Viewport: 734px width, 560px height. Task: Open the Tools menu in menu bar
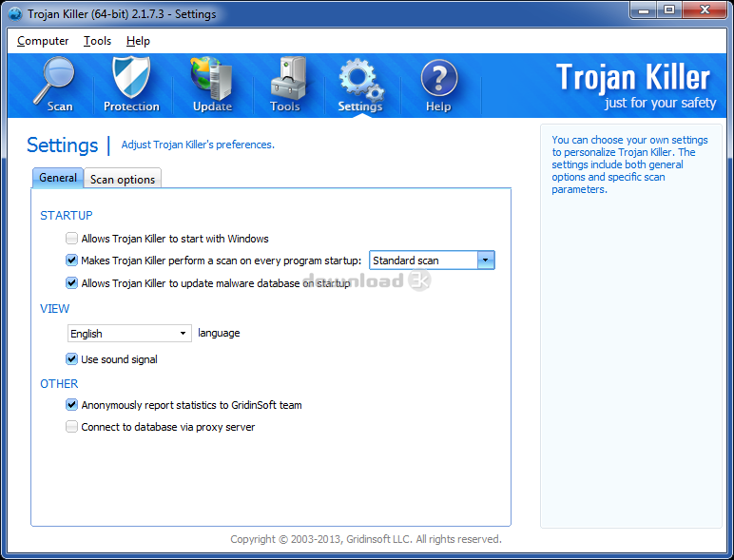(97, 41)
